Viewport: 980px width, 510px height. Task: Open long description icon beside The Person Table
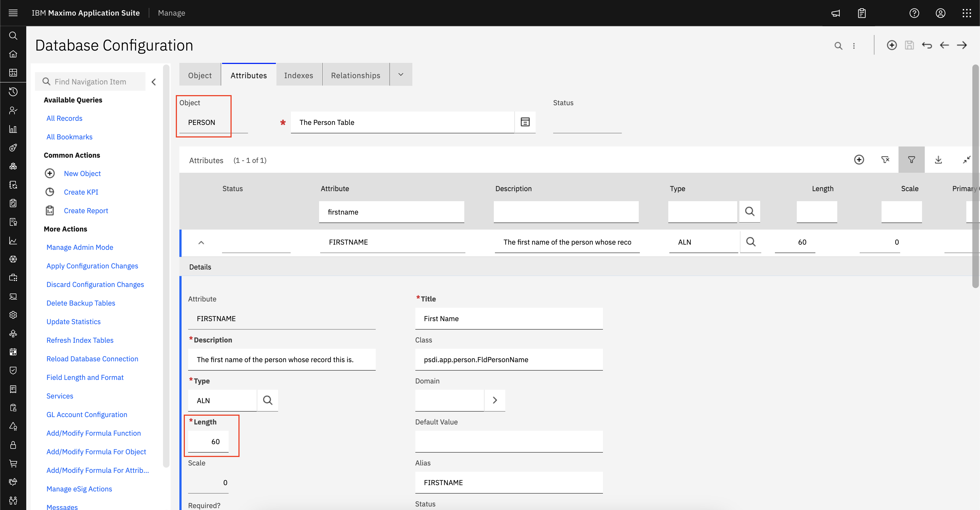pos(525,122)
